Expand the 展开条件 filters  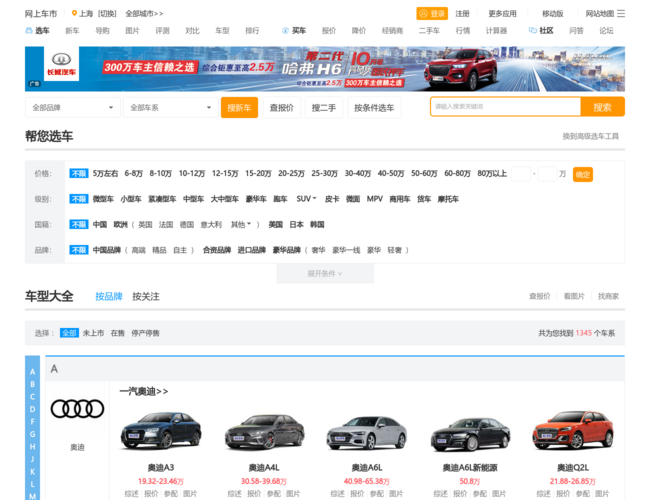coord(325,274)
